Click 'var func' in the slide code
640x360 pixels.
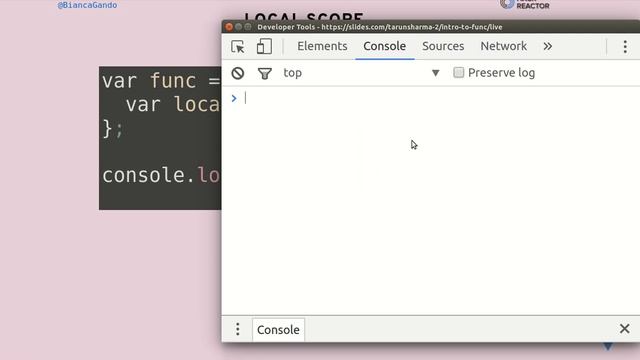pos(149,80)
